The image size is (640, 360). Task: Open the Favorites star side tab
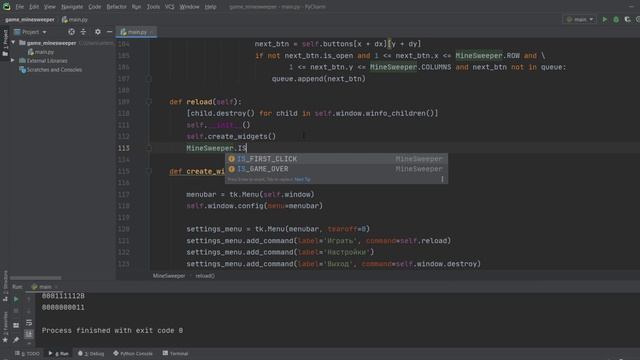point(5,327)
